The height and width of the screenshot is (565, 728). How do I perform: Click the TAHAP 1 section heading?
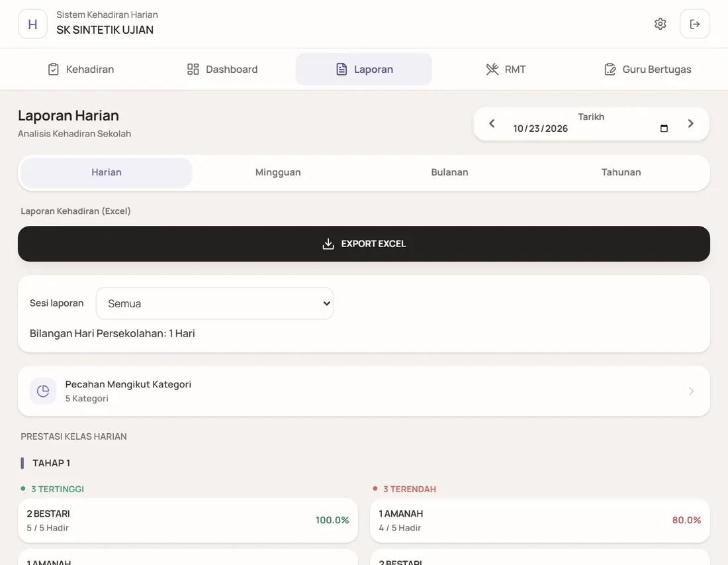pos(51,463)
